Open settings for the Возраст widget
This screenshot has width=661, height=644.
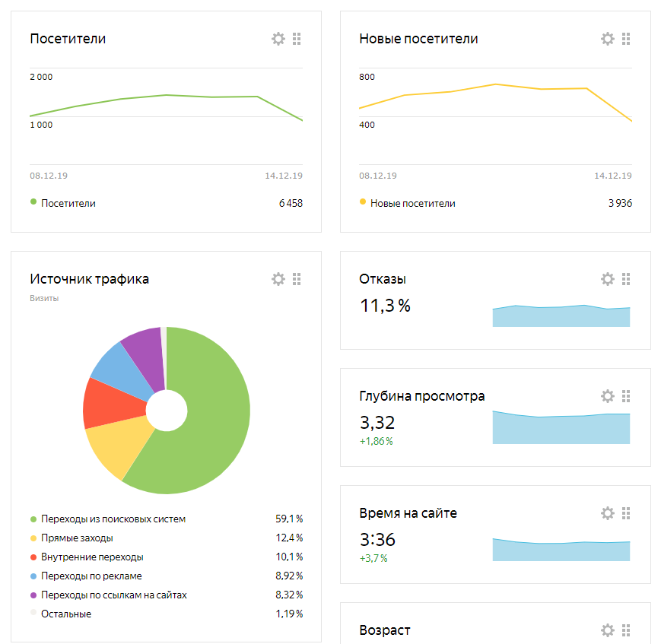[x=608, y=630]
